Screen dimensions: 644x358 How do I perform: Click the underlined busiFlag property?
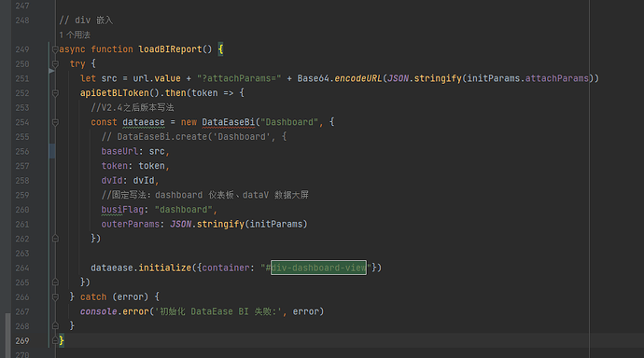pos(122,210)
